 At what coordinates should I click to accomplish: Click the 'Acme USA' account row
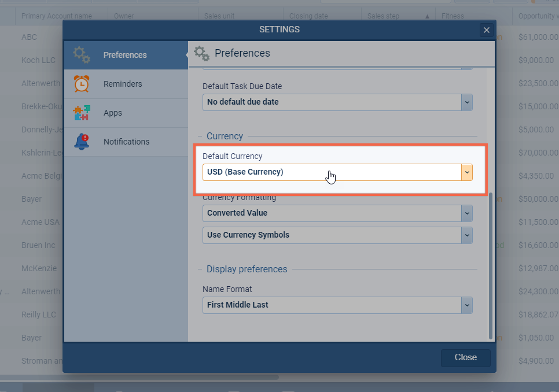pos(41,222)
